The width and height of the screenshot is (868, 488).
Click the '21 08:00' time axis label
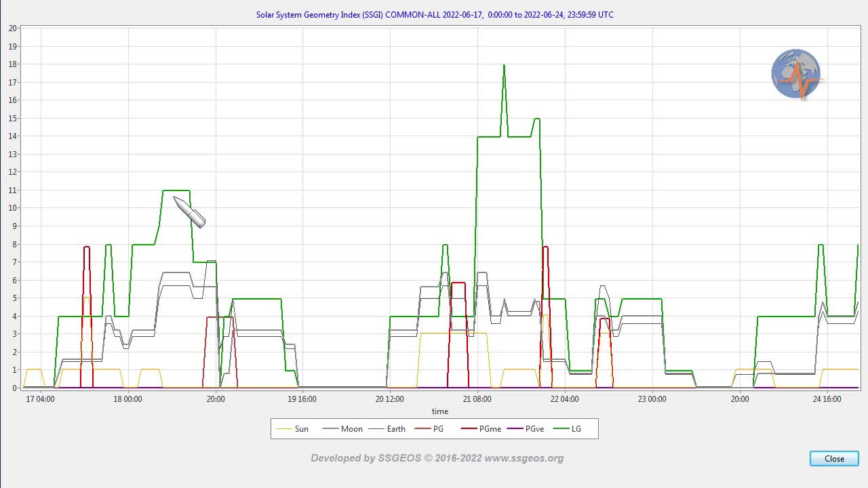[477, 399]
